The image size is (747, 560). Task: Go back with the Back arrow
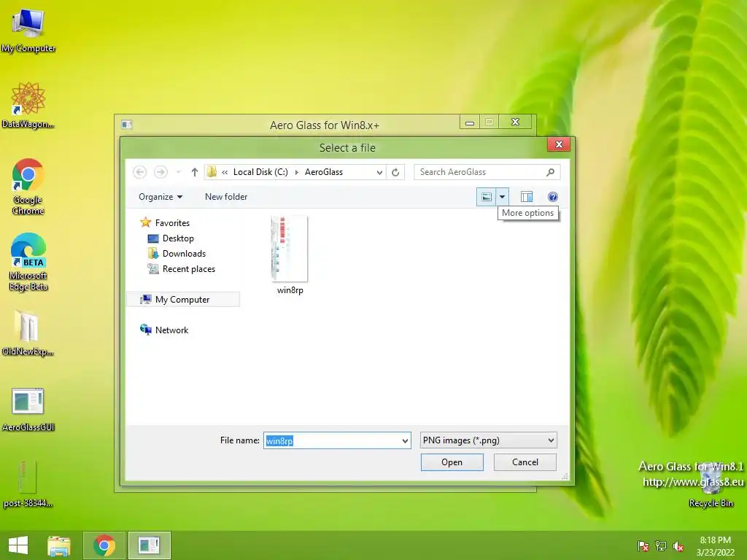139,172
